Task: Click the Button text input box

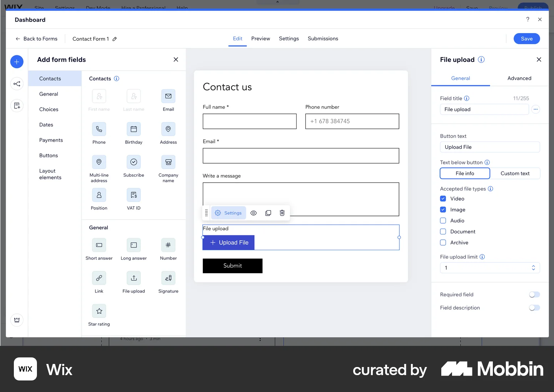Action: (490, 147)
